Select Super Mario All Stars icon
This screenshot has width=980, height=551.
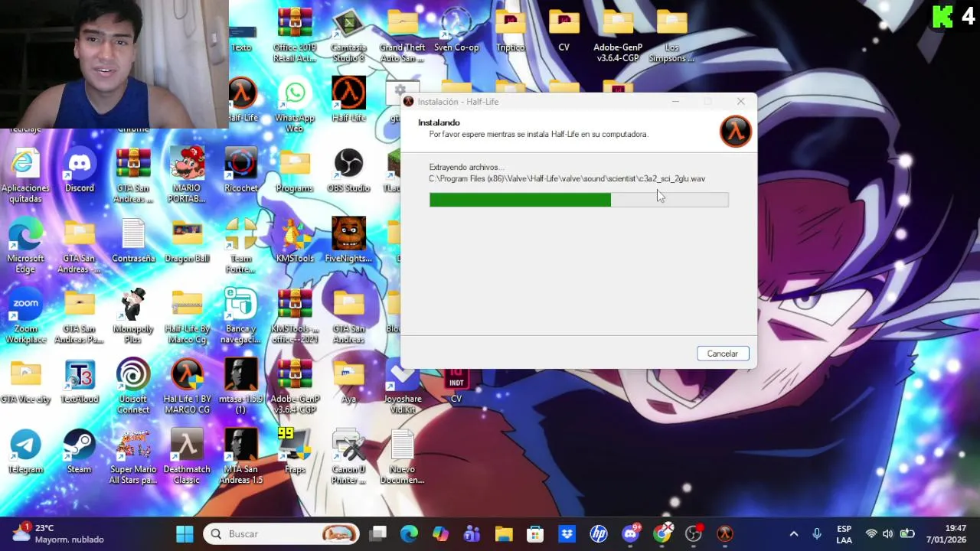[133, 458]
